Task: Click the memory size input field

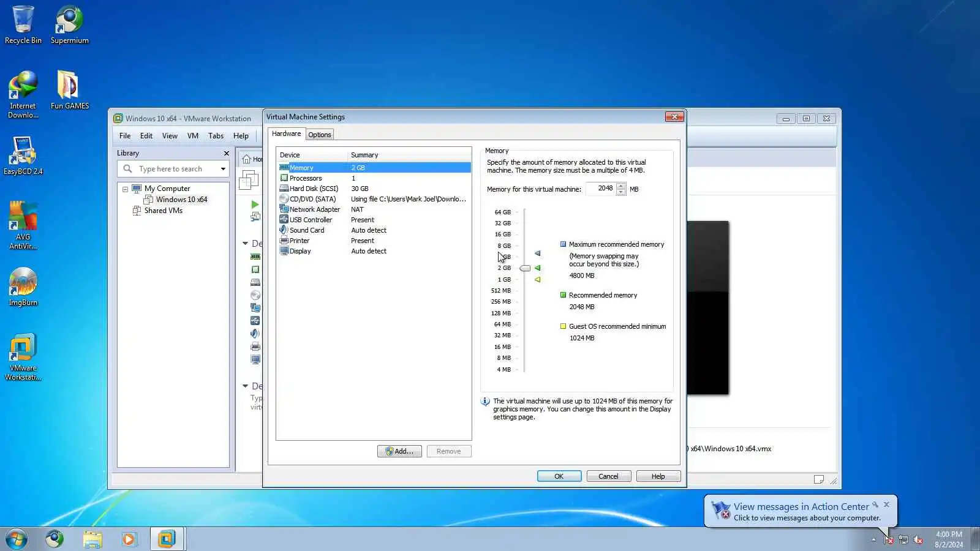Action: 601,189
